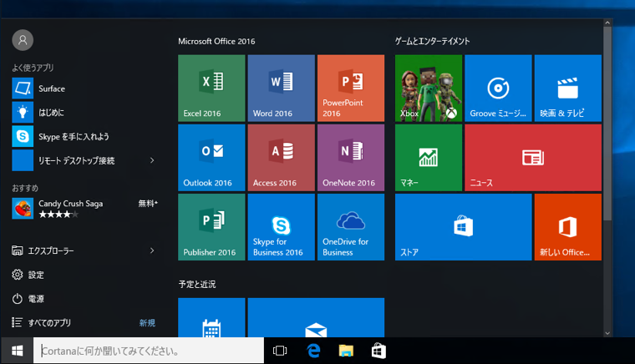Viewport: 635px width, 364px height.
Task: Expand リモート デスクトップ接続 jump list arrow
Action: pyautogui.click(x=152, y=160)
